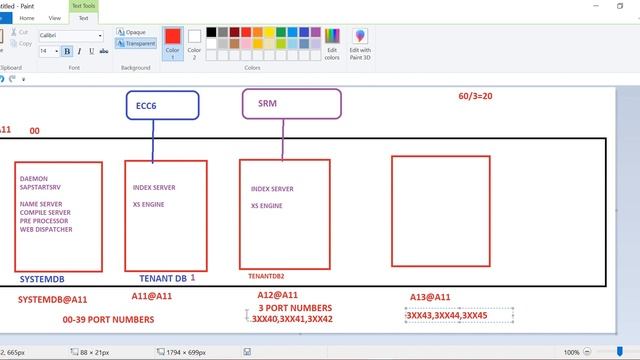Click the 00-39 PORT NUMBERS text
The image size is (640, 360).
[x=108, y=320]
